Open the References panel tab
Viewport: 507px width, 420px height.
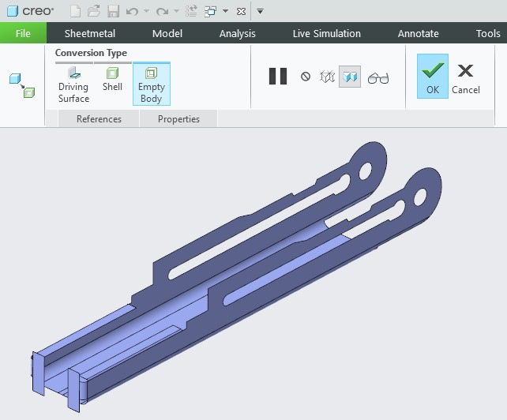click(x=99, y=119)
